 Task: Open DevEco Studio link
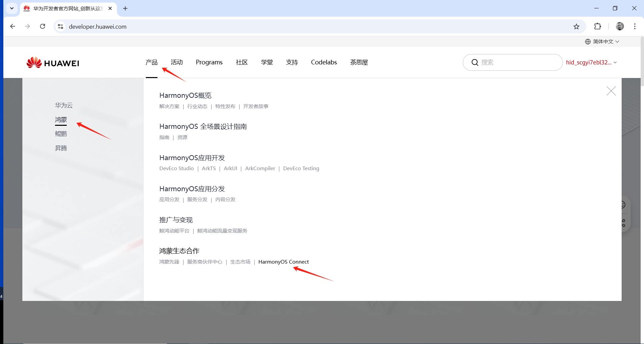click(177, 168)
